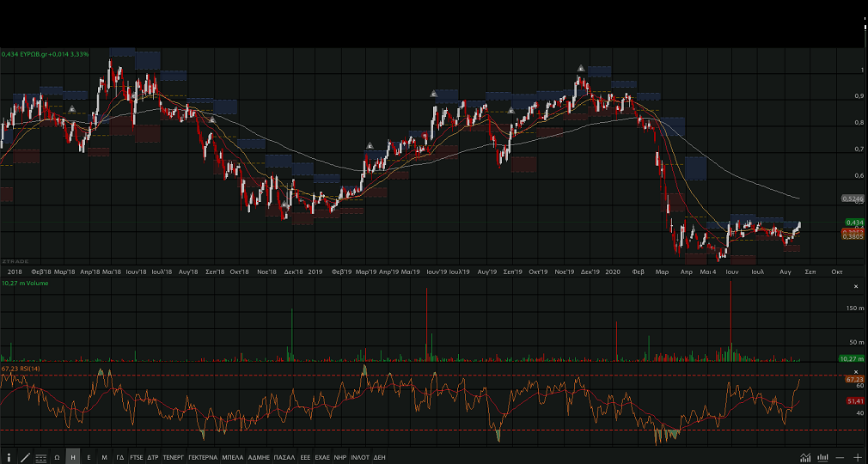Select the line drawing tool
Screen dimensions: 868x464
[24, 458]
